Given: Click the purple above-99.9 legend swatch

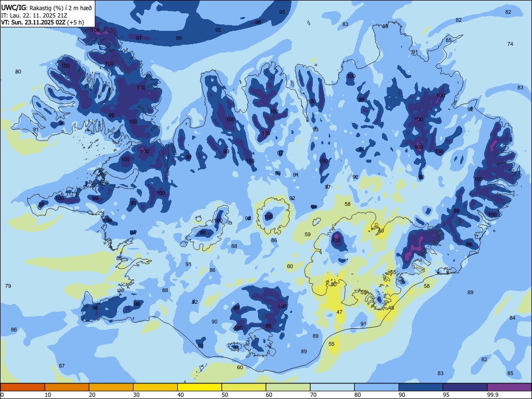Looking at the screenshot, I should pos(509,387).
